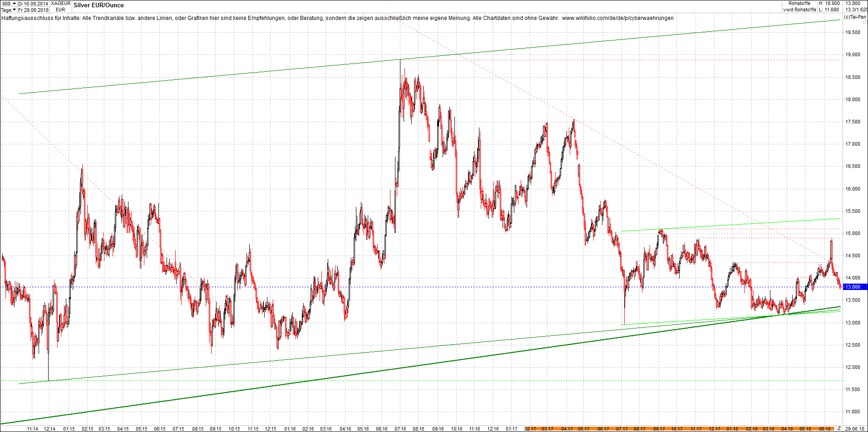Click the Silver EUR/Ounce chart title
Viewport: 868px width, 432px height.
(x=99, y=5)
